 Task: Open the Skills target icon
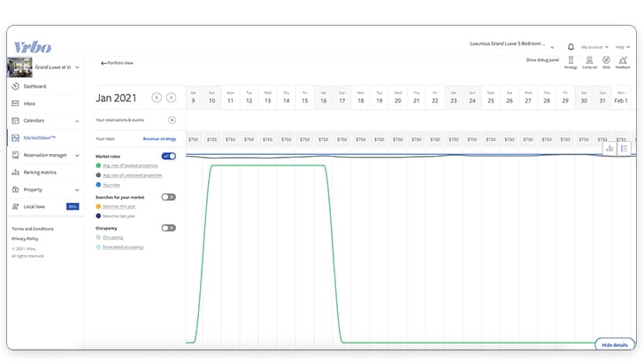(x=606, y=63)
